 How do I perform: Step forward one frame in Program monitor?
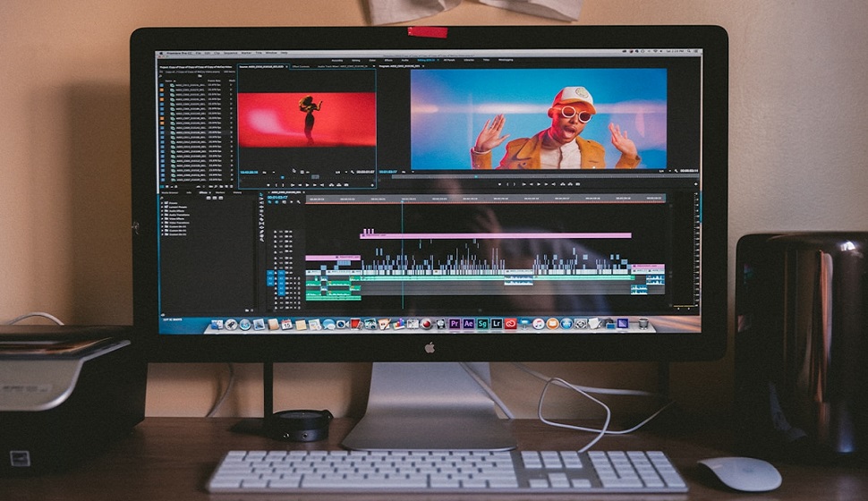[x=546, y=183]
